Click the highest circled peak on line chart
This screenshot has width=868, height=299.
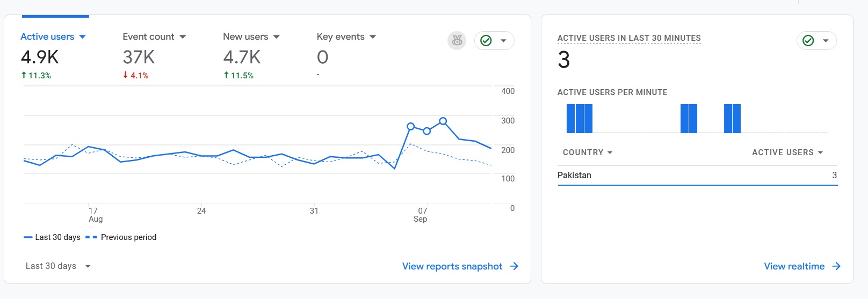coord(443,121)
